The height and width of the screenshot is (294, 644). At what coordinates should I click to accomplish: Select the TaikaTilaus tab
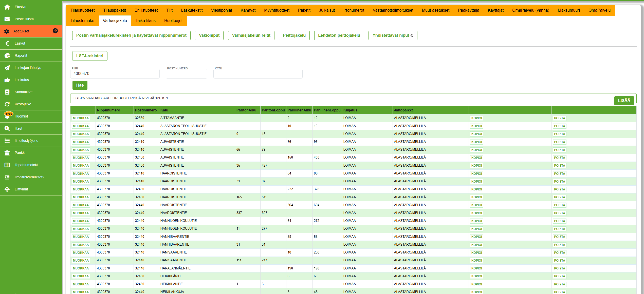click(145, 21)
